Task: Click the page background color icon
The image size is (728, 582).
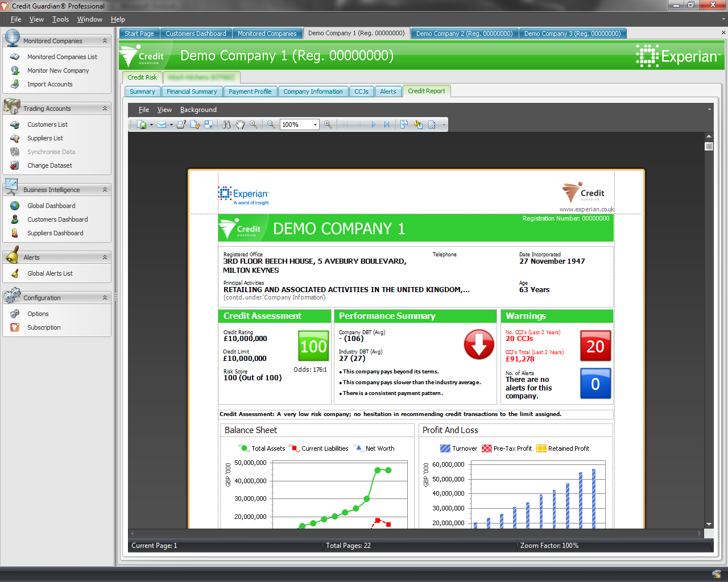Action: tap(418, 124)
